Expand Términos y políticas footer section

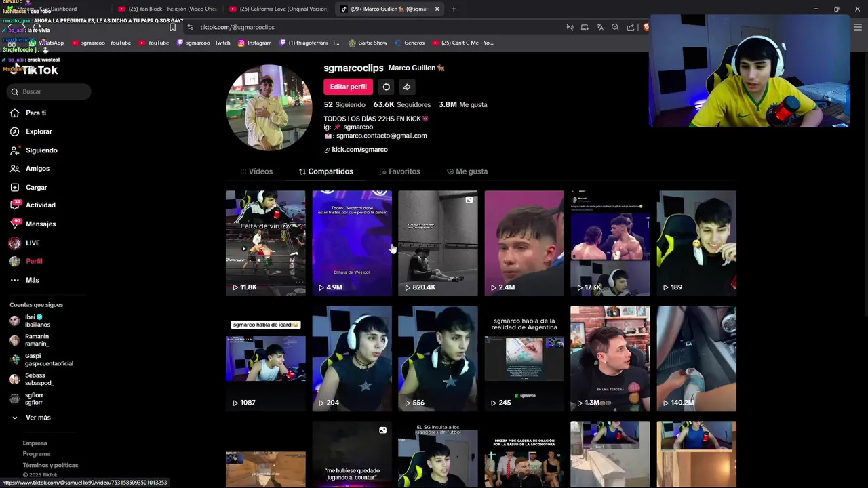click(50, 466)
